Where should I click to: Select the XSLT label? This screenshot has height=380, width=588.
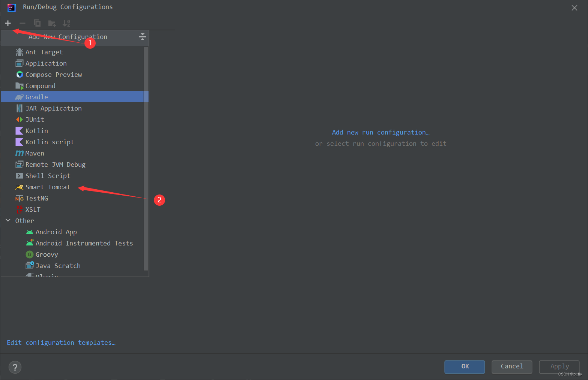[x=33, y=209]
